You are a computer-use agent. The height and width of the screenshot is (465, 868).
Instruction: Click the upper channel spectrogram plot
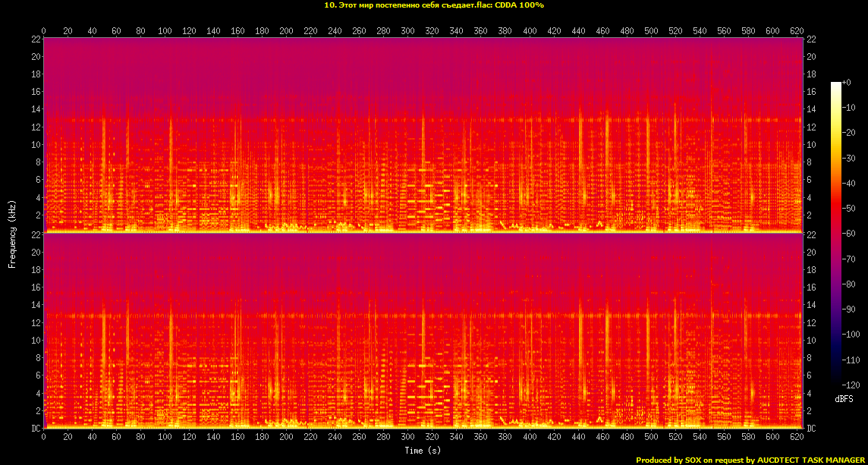(x=423, y=135)
